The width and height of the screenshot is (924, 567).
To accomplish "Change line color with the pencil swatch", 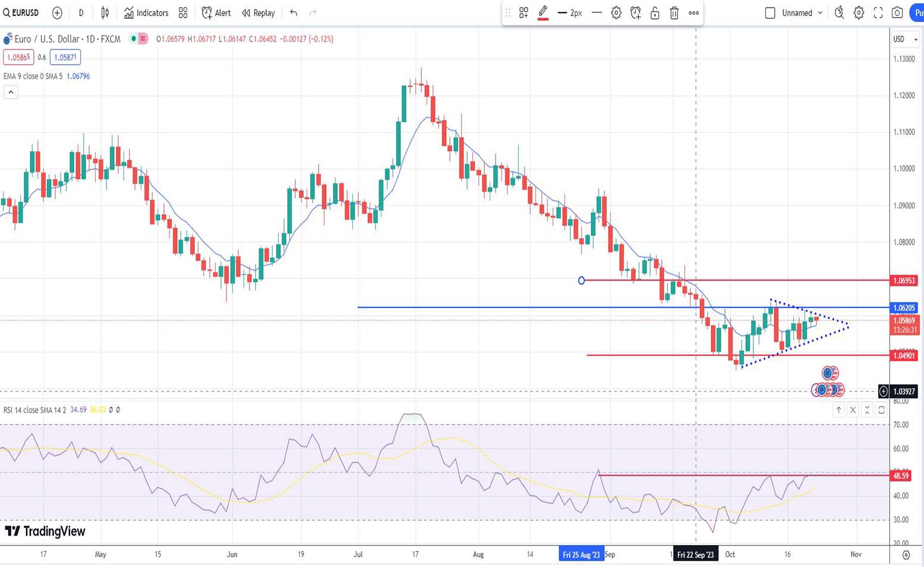I will (x=543, y=12).
